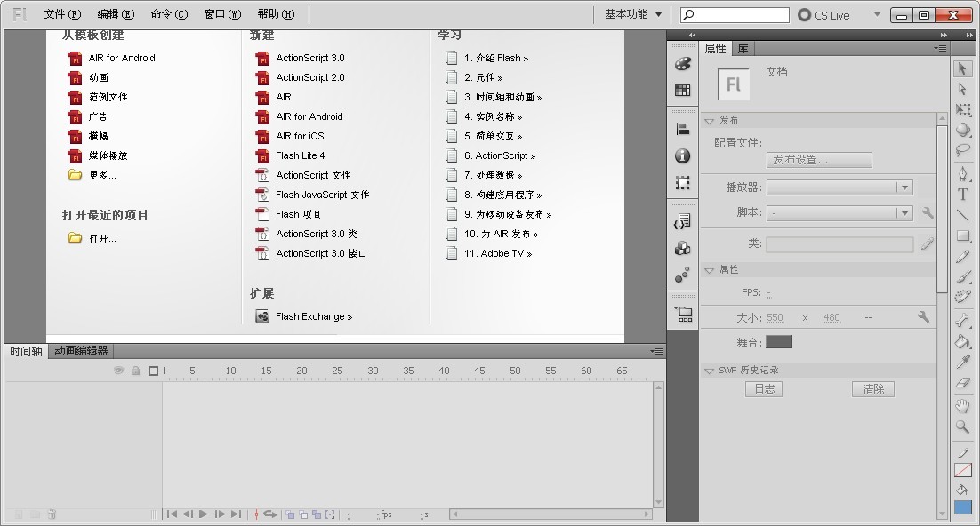Screen dimensions: 980x526
Task: Open the 基本功能 workspace dropdown
Action: [632, 14]
